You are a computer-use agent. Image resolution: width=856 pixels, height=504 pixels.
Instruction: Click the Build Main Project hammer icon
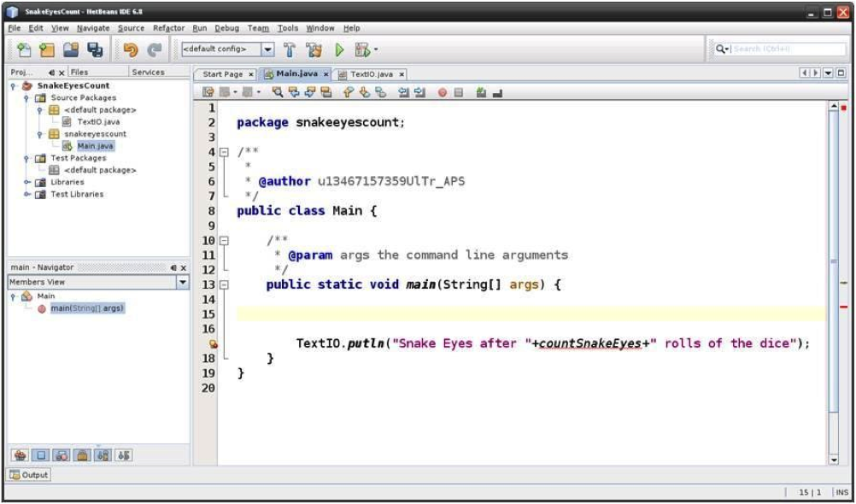point(290,50)
